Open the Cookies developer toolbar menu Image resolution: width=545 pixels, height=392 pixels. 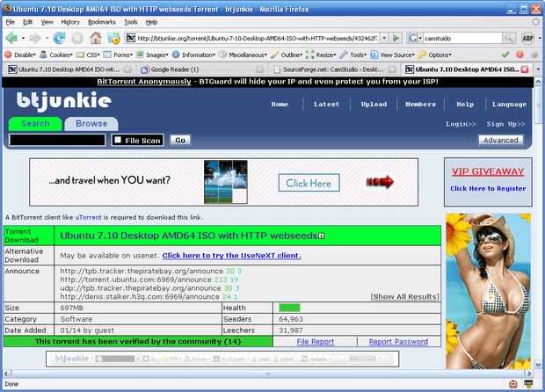[56, 54]
